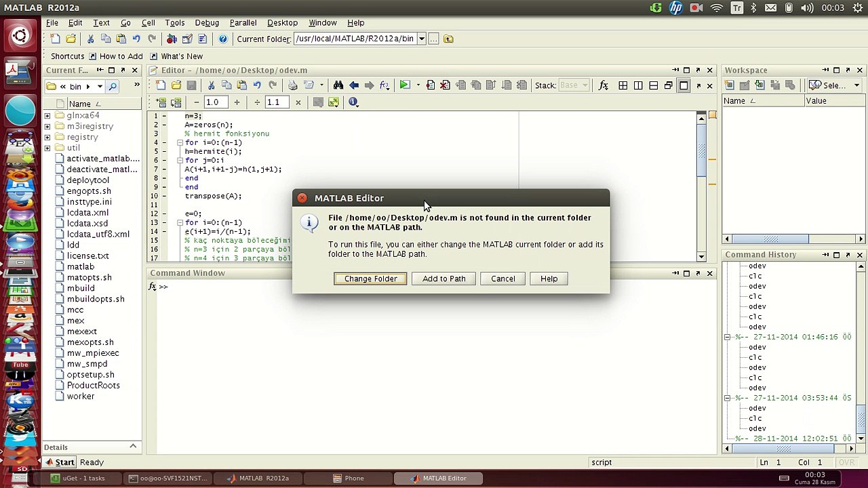The image size is (868, 488).
Task: Open the Desktop menu
Action: pyautogui.click(x=282, y=22)
